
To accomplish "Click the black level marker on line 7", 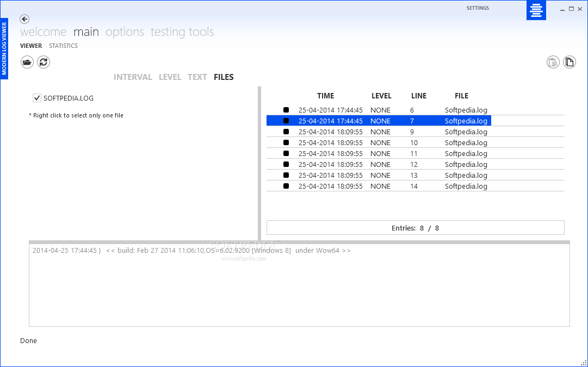I will (286, 121).
